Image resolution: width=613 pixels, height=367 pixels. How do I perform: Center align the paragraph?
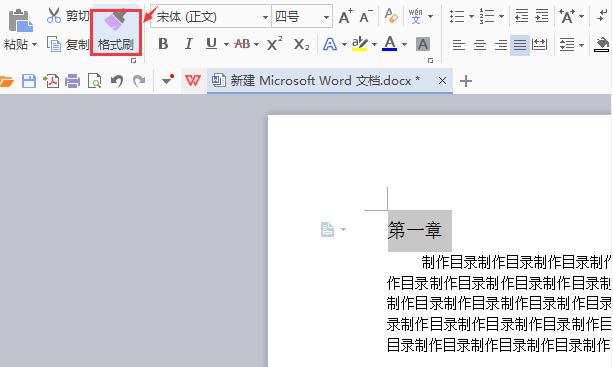pos(480,45)
